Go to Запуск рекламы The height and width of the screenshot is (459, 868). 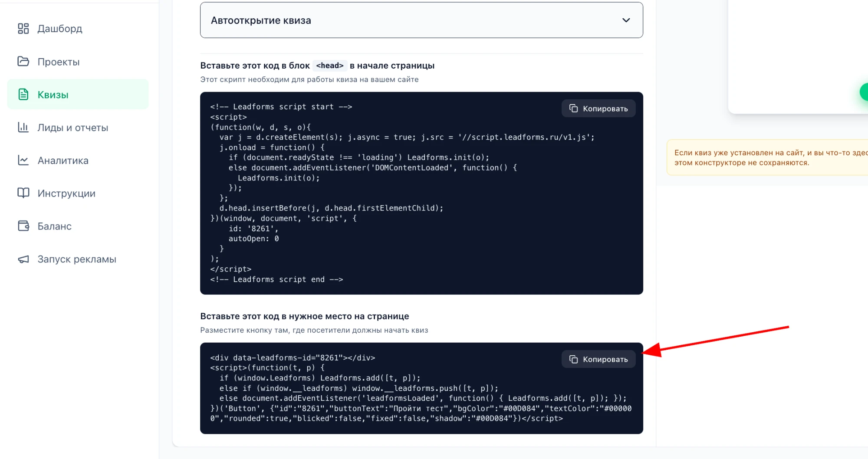78,259
